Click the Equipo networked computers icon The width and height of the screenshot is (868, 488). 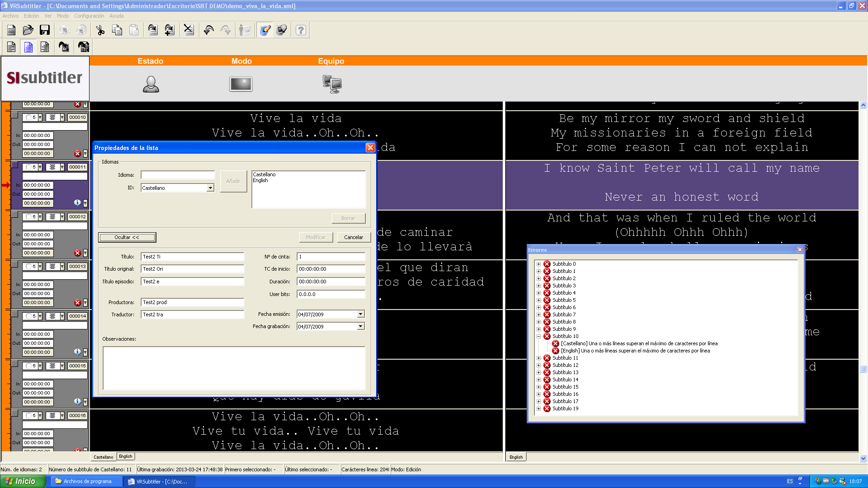[x=332, y=84]
